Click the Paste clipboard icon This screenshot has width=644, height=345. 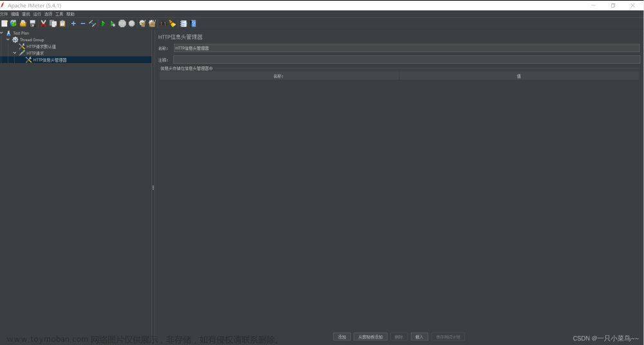(62, 23)
